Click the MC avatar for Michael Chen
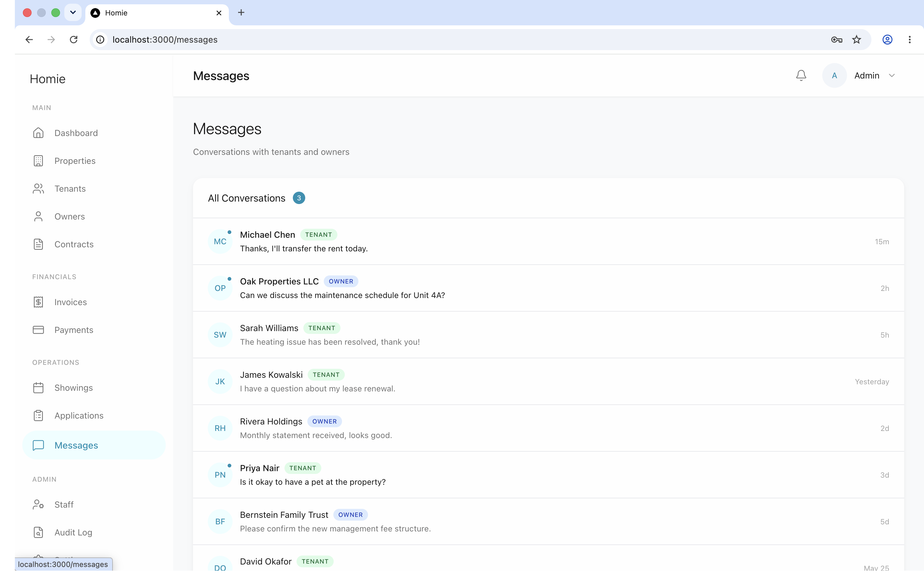924x588 pixels. [x=220, y=241]
